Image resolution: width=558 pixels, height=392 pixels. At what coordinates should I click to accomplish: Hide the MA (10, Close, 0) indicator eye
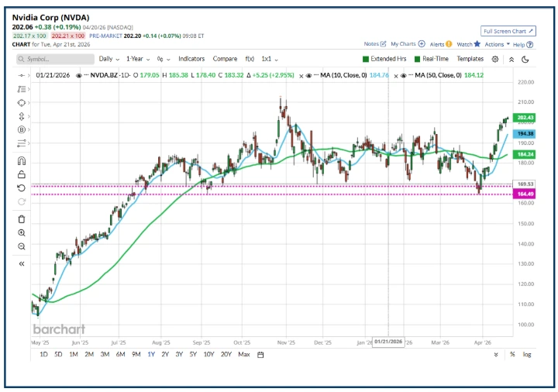309,75
